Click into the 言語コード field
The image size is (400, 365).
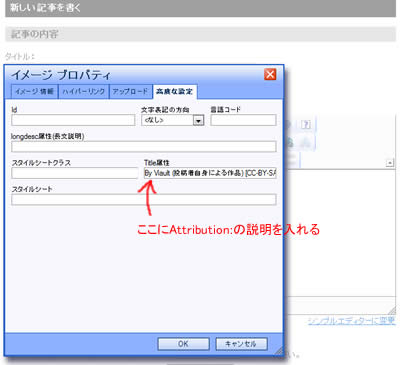243,120
